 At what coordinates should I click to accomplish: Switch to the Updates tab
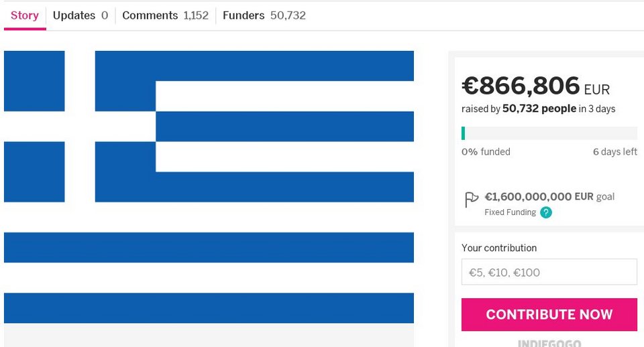click(x=80, y=15)
